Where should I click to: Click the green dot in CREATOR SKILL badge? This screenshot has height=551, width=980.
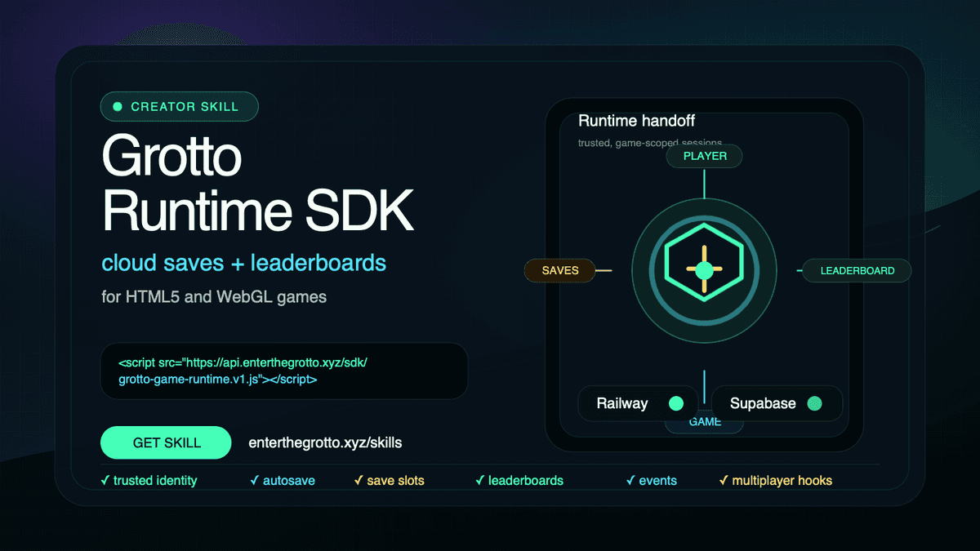[118, 107]
